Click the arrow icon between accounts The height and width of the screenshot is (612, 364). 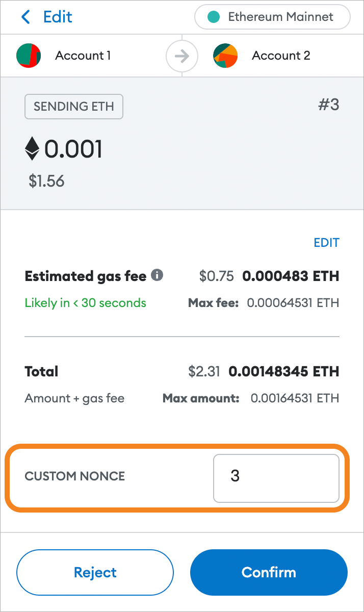[181, 56]
